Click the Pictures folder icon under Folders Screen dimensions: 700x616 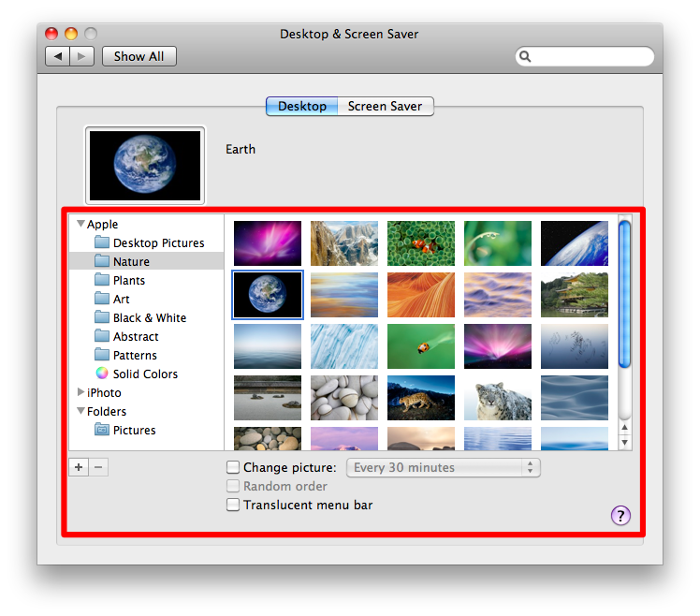point(102,430)
